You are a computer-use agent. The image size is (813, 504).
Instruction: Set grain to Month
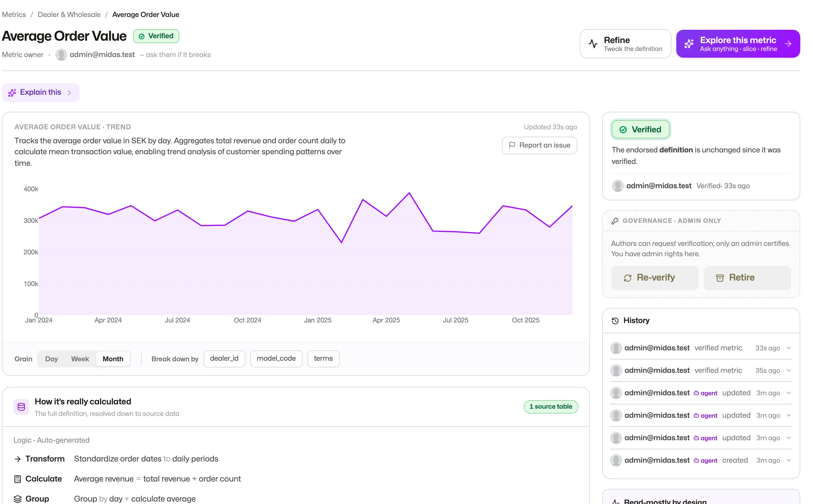[x=113, y=359]
